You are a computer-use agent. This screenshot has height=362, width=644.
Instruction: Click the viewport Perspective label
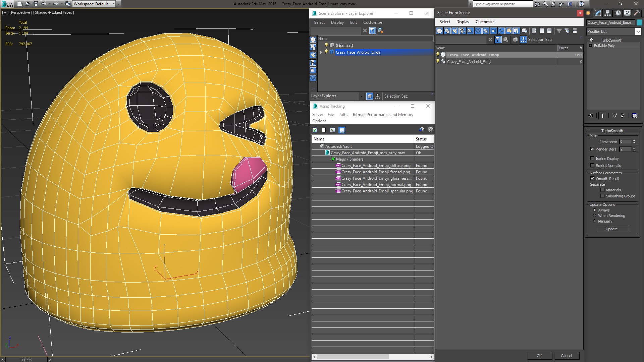(21, 12)
